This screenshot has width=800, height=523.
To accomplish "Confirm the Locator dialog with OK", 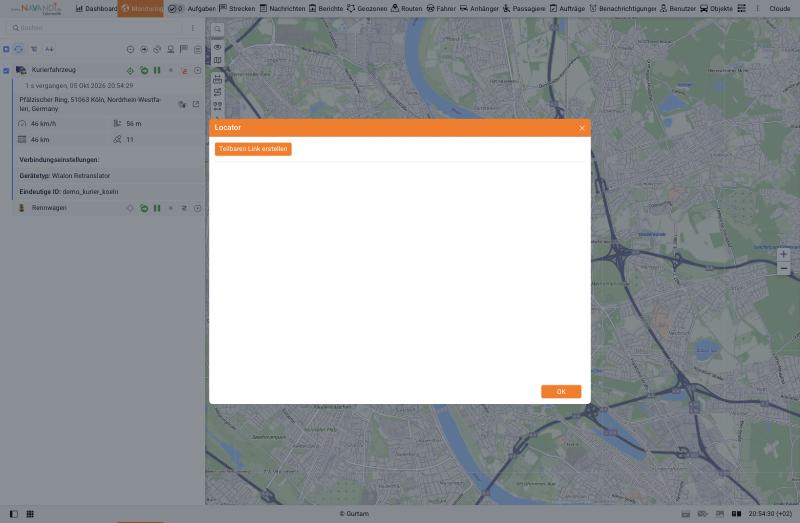I will click(561, 391).
